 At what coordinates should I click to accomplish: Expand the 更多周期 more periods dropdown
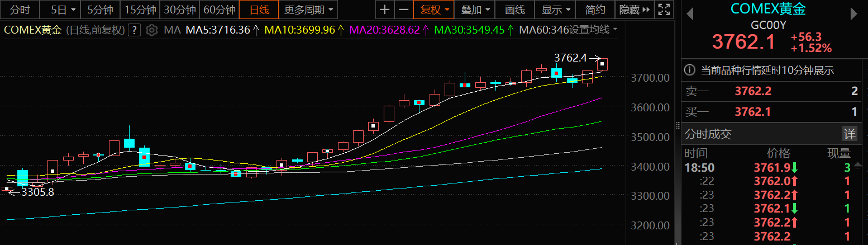click(310, 10)
